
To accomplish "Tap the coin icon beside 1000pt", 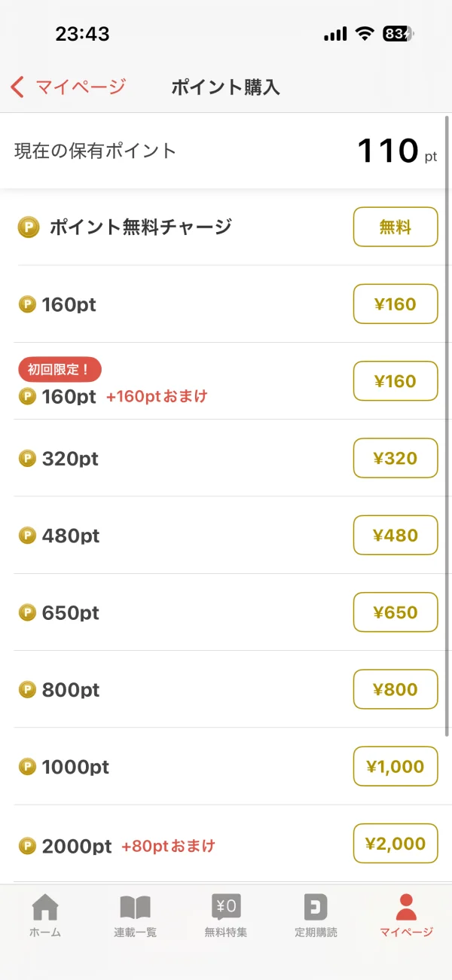I will pos(27,767).
